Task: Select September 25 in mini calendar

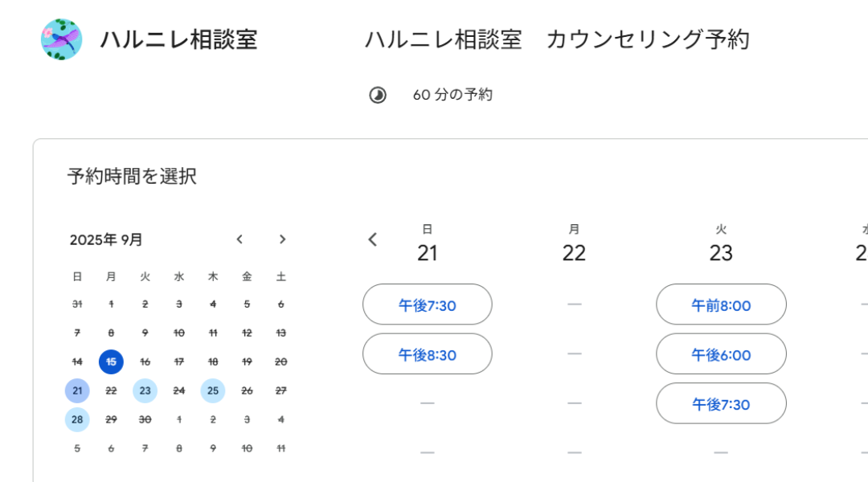Action: [213, 391]
